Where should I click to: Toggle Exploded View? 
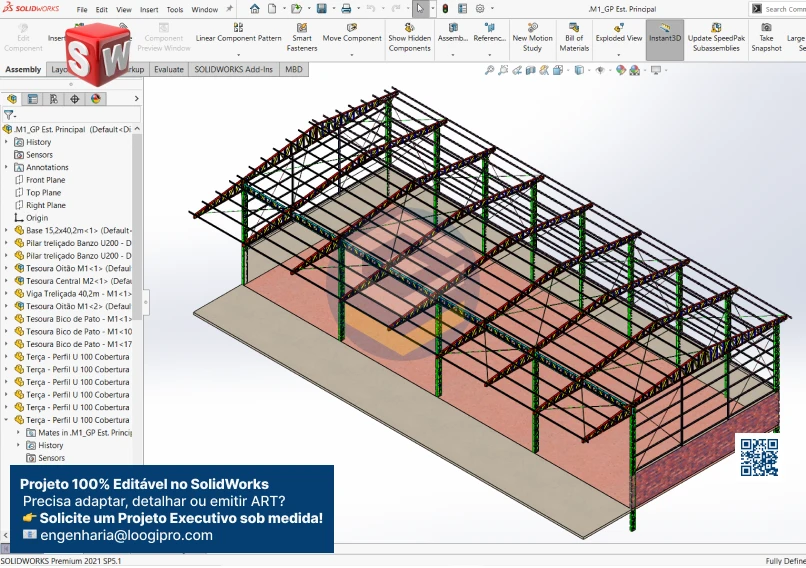[x=619, y=34]
